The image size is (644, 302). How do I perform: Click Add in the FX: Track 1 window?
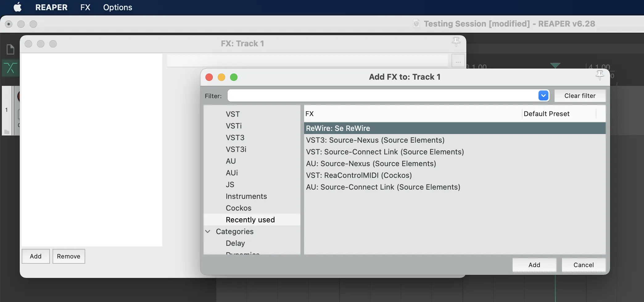[x=35, y=256]
